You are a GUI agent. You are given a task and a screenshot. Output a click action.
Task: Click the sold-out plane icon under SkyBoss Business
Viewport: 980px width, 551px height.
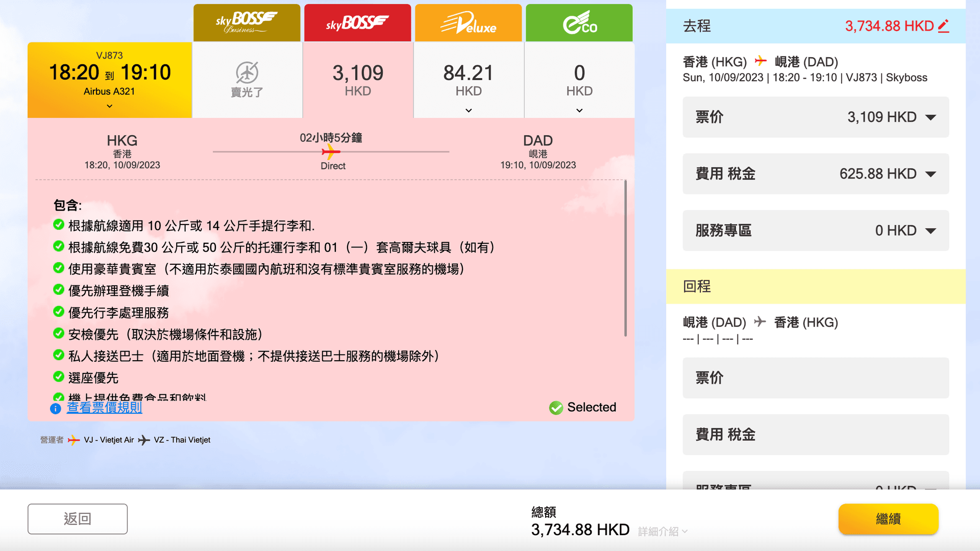point(247,72)
